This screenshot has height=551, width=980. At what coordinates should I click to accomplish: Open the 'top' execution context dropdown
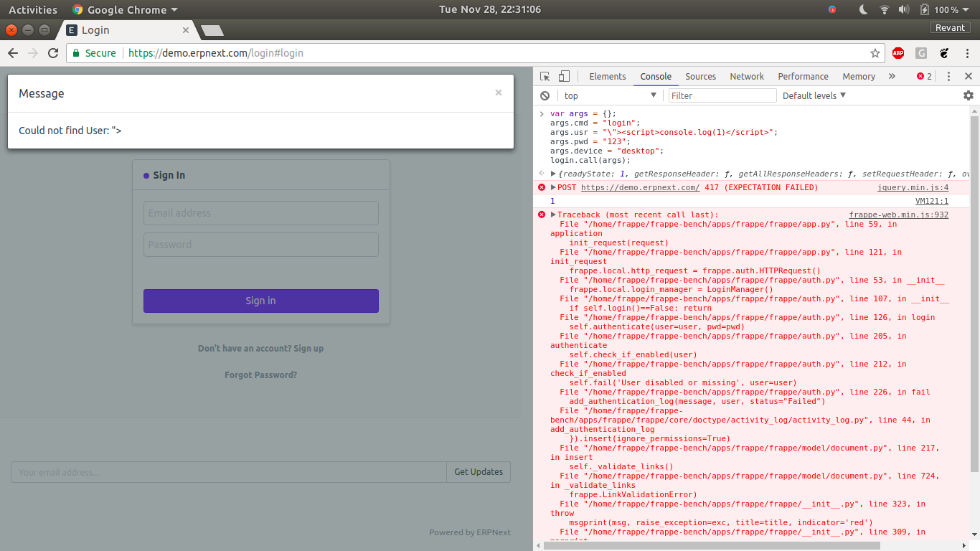[x=610, y=95]
